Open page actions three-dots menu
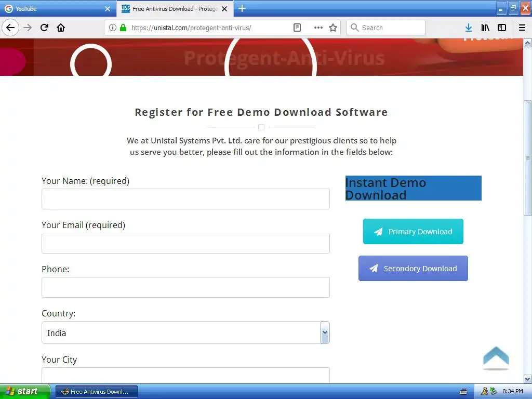The width and height of the screenshot is (532, 399). pos(318,28)
